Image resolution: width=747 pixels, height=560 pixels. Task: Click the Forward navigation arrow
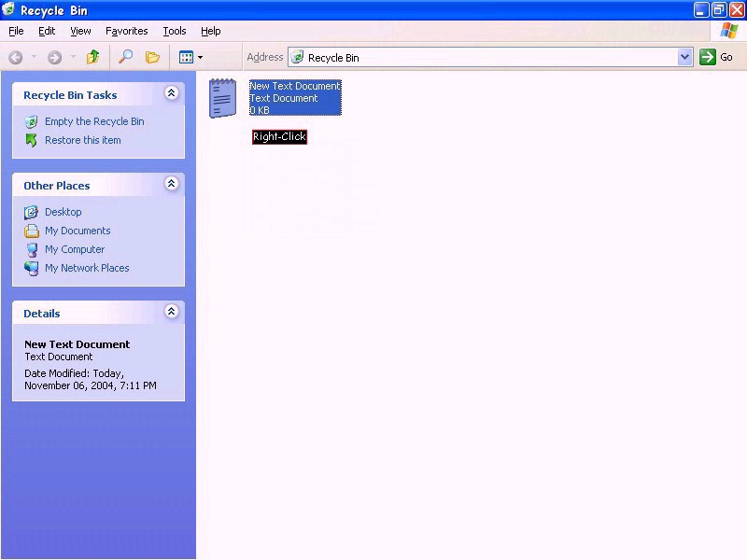click(x=55, y=58)
